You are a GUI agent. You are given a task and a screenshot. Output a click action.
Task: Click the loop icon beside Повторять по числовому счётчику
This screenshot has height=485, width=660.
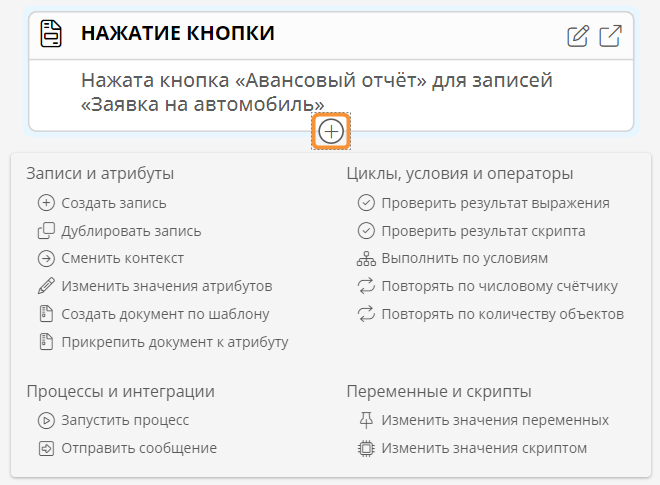click(366, 286)
